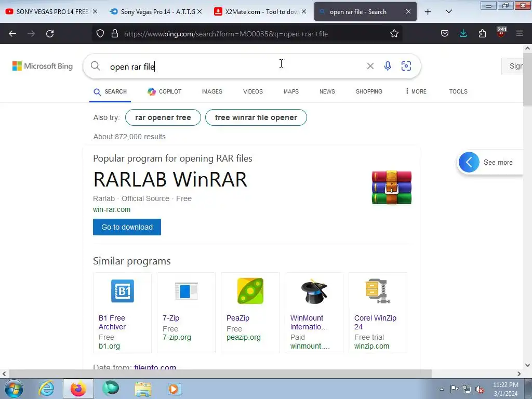Open the Windows Start menu

click(14, 389)
